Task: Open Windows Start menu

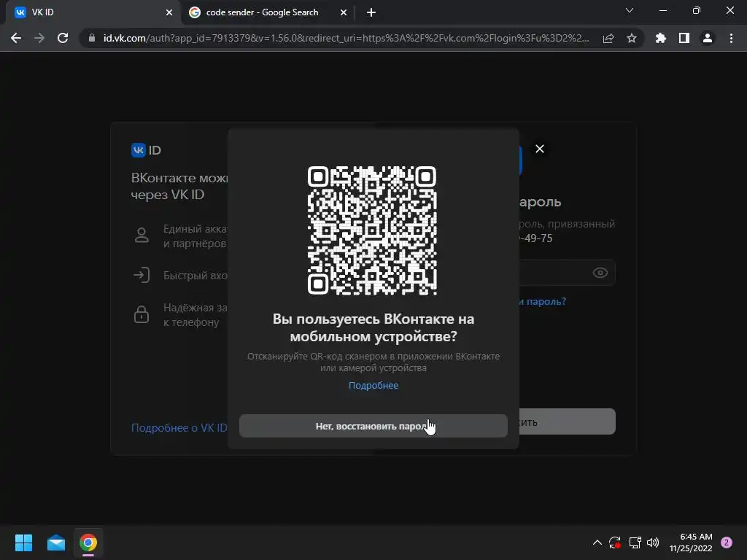Action: [x=23, y=542]
